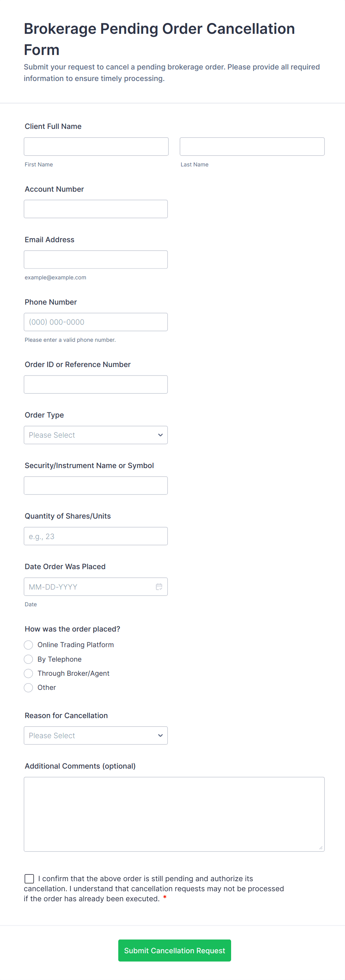The height and width of the screenshot is (980, 345).
Task: Click inside the Additional Comments text area
Action: (x=174, y=814)
